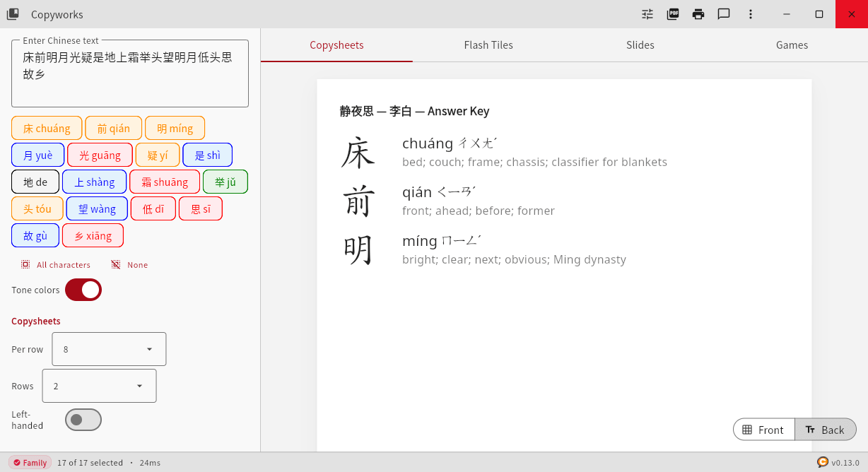
Task: Expand the Family badge in the status bar
Action: [x=30, y=462]
